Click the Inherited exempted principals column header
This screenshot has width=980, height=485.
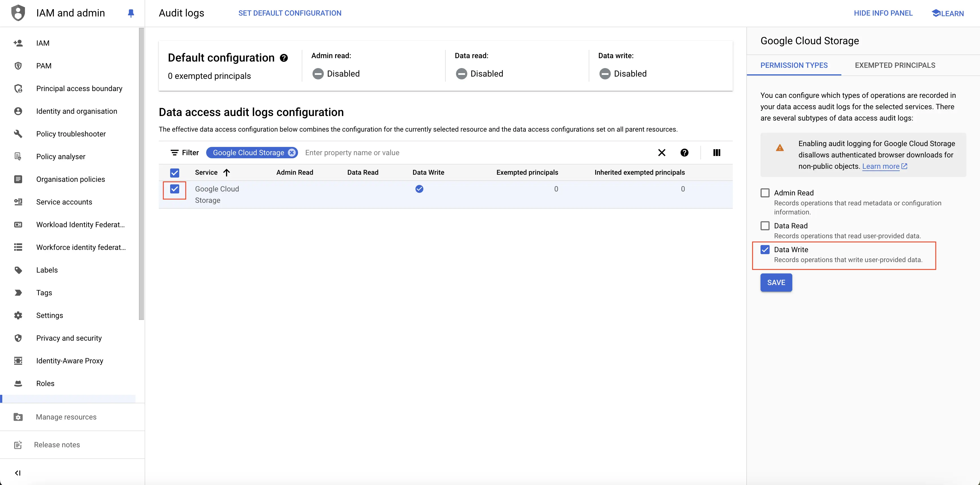coord(639,172)
